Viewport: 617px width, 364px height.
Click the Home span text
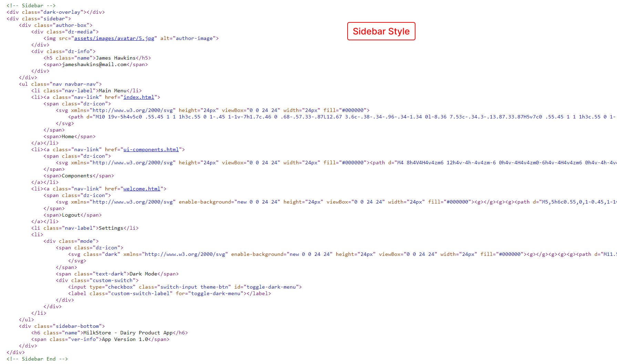click(x=68, y=136)
